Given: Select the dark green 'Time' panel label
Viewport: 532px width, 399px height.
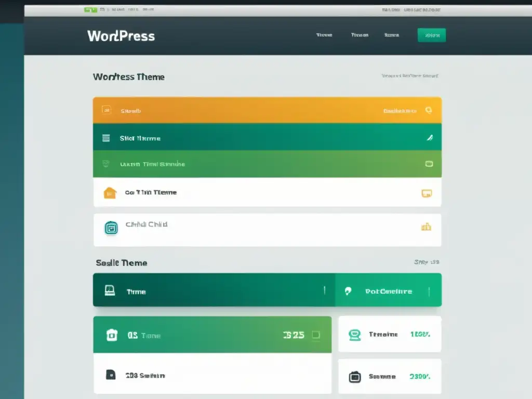Looking at the screenshot, I should tap(136, 292).
